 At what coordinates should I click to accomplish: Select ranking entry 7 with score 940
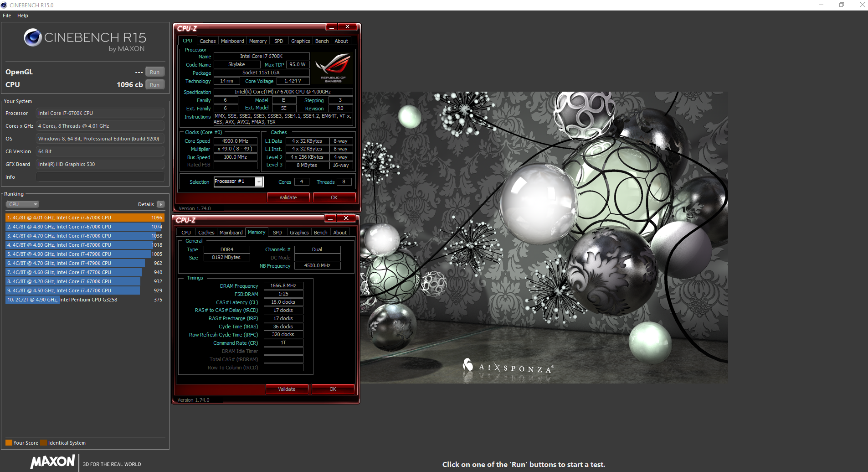85,272
